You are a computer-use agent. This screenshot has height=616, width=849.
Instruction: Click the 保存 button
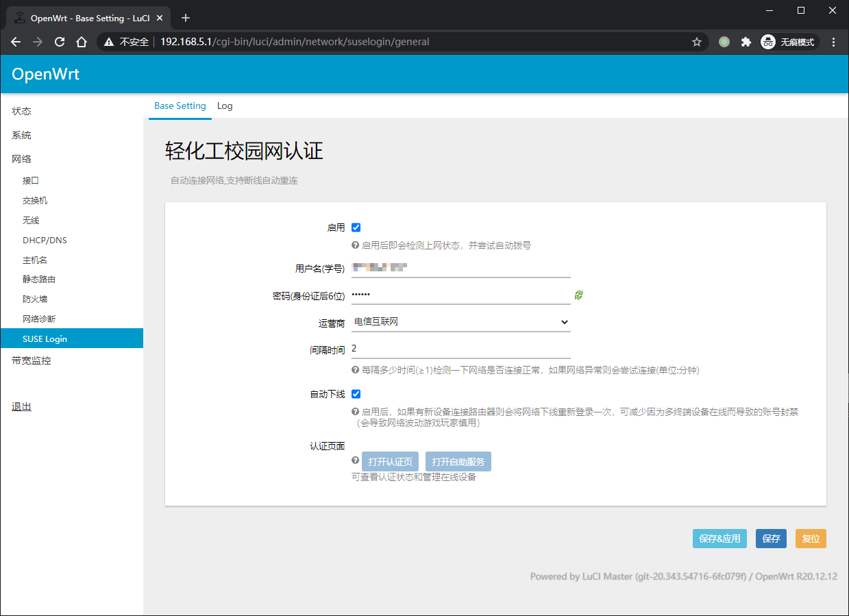pyautogui.click(x=772, y=539)
